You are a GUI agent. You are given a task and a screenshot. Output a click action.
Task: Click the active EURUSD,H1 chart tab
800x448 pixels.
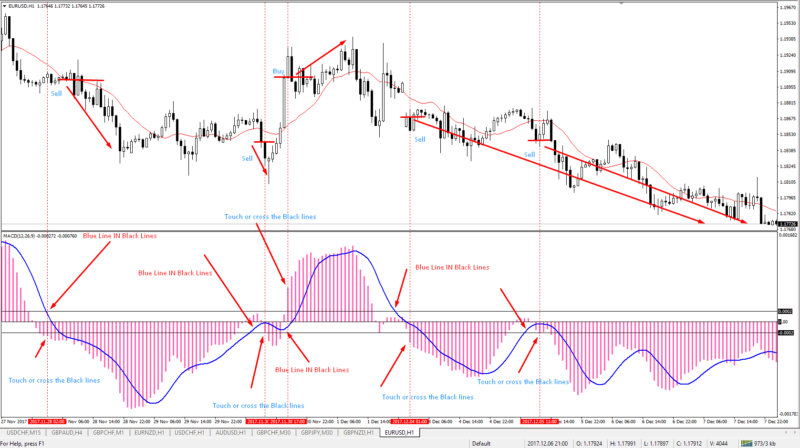[x=399, y=433]
